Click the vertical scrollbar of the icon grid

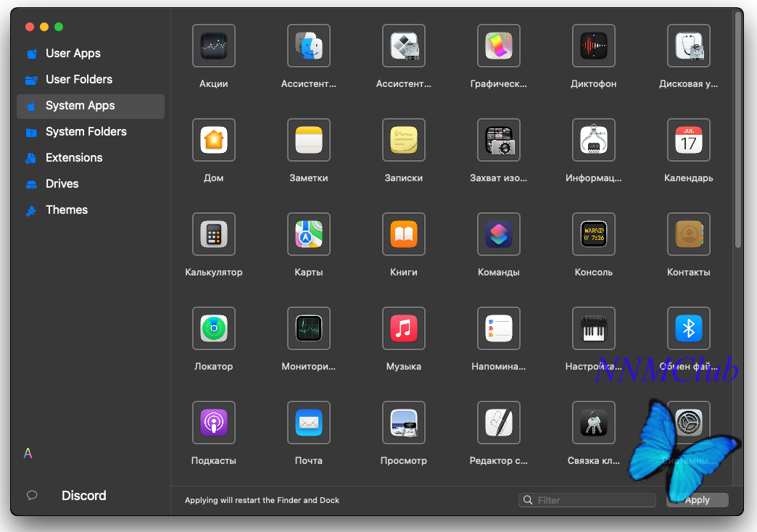coord(737,130)
